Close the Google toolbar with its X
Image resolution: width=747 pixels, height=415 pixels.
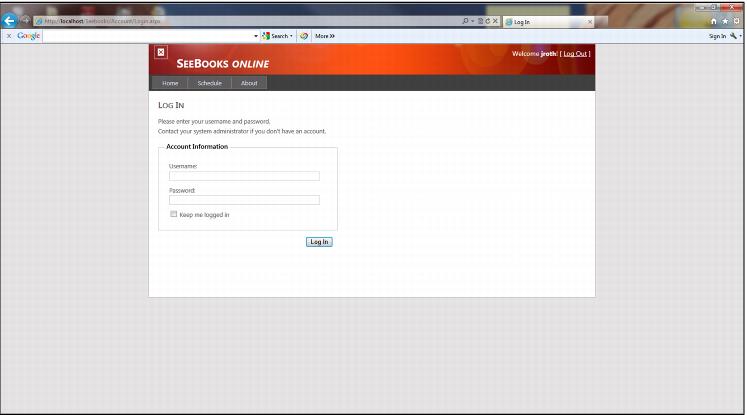[x=9, y=36]
